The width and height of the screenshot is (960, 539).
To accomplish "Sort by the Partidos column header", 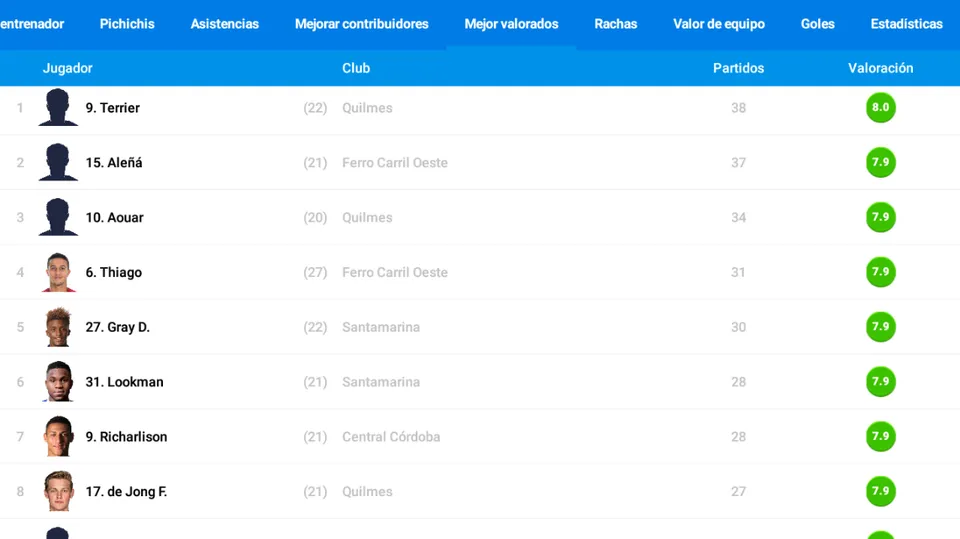I will click(738, 68).
